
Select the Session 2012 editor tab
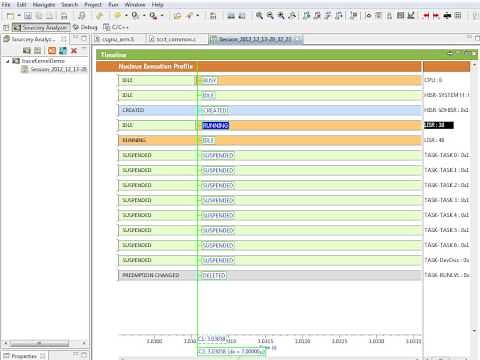255,39
